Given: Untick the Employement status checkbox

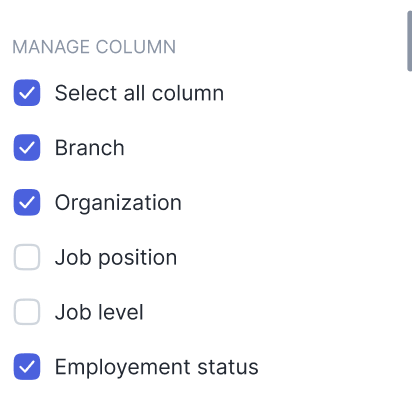Looking at the screenshot, I should (x=27, y=366).
